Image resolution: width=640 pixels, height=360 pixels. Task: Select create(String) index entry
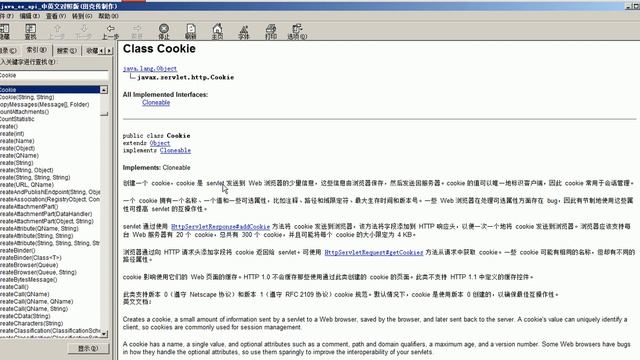click(x=17, y=163)
